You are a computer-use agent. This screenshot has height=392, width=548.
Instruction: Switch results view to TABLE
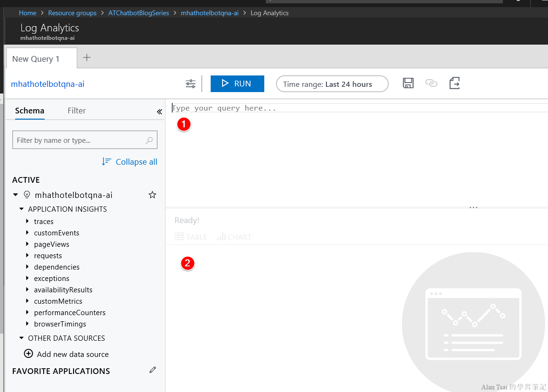(191, 237)
